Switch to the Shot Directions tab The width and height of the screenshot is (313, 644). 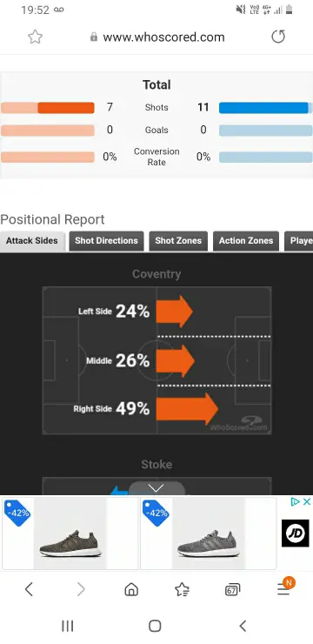106,241
